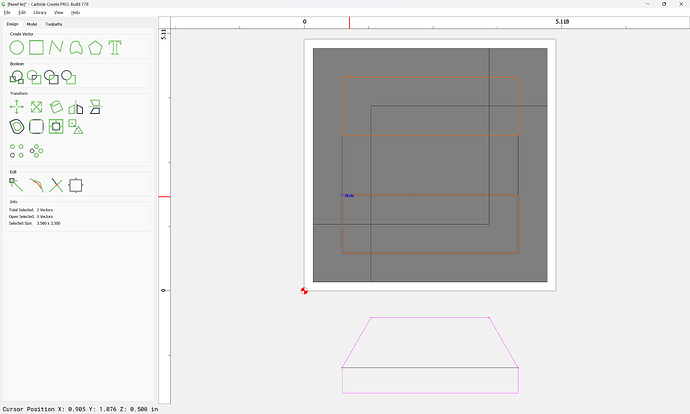This screenshot has height=414, width=690.
Task: Click the 5.118 horizontal ruler label
Action: coord(562,22)
